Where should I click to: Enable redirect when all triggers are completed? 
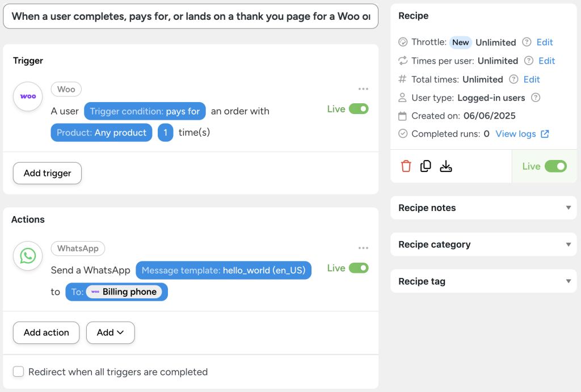pos(18,372)
